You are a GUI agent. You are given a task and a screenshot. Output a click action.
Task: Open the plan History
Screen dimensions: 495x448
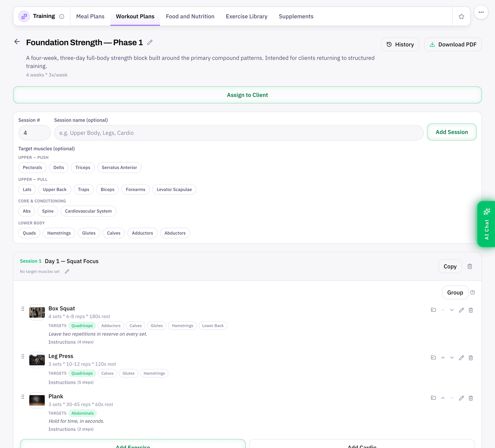point(400,44)
